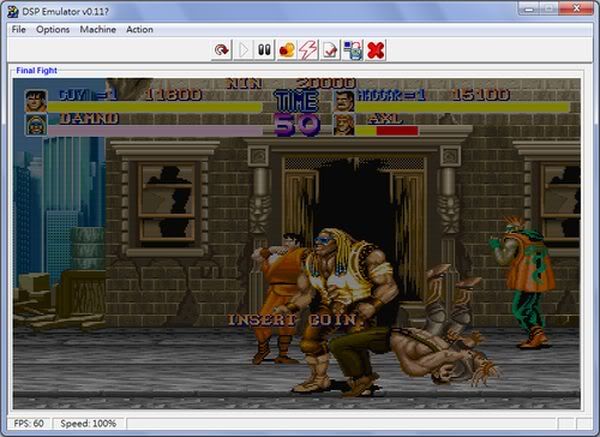Click the DSP Emulator title bar app icon
The height and width of the screenshot is (437, 600).
[13, 11]
